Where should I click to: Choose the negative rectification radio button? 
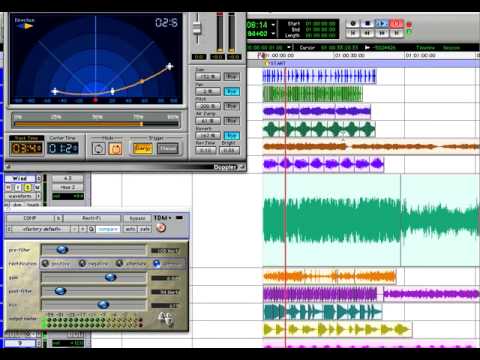click(82, 264)
